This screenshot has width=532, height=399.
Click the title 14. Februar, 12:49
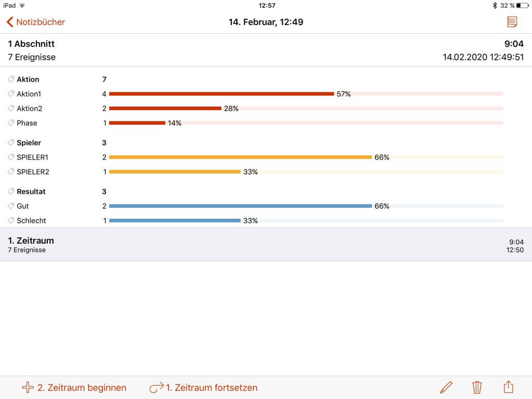266,22
